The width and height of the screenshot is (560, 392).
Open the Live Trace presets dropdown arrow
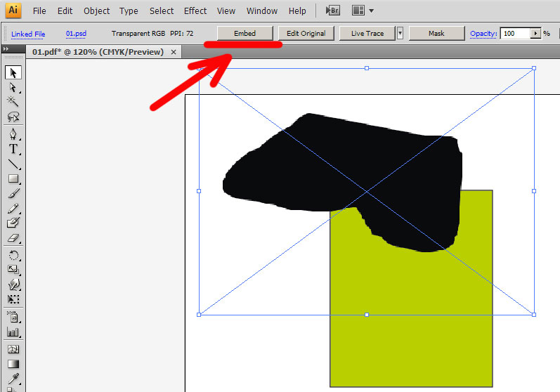400,33
